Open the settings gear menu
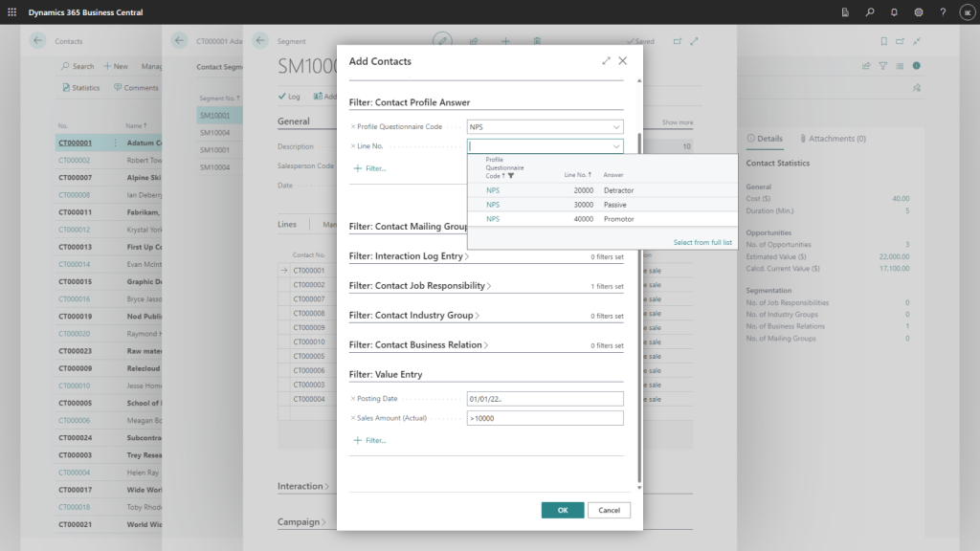 click(918, 11)
